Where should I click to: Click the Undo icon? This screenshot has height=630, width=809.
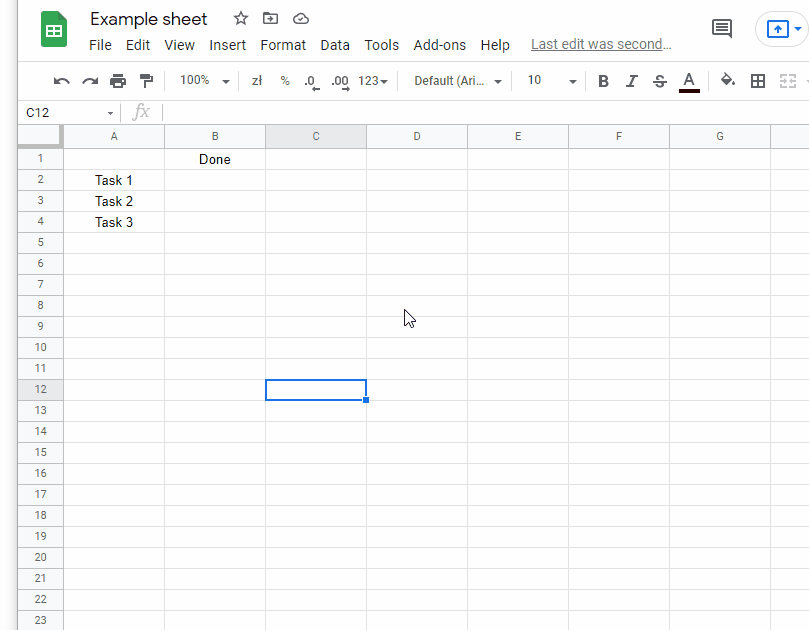[x=61, y=80]
